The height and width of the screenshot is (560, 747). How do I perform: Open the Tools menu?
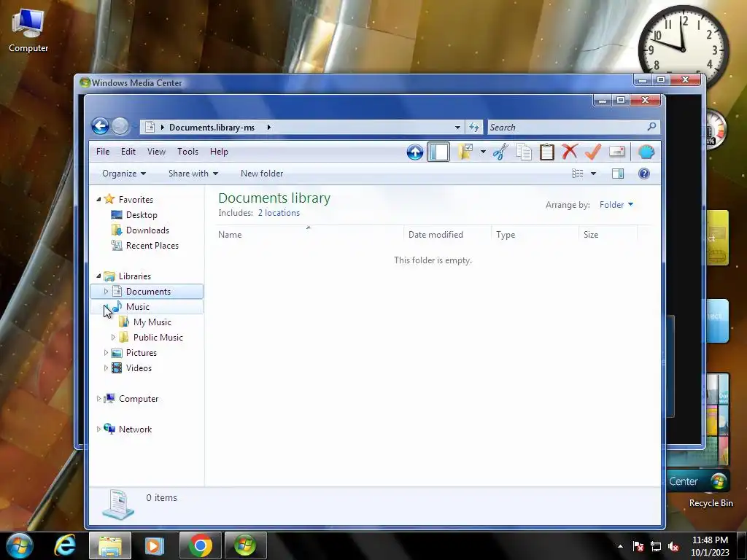click(x=187, y=152)
